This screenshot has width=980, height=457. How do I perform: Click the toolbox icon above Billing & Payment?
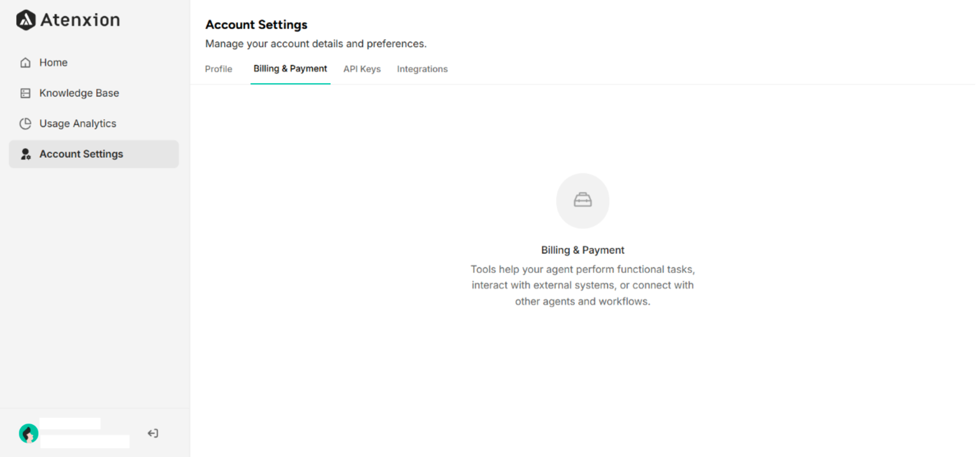coord(582,201)
